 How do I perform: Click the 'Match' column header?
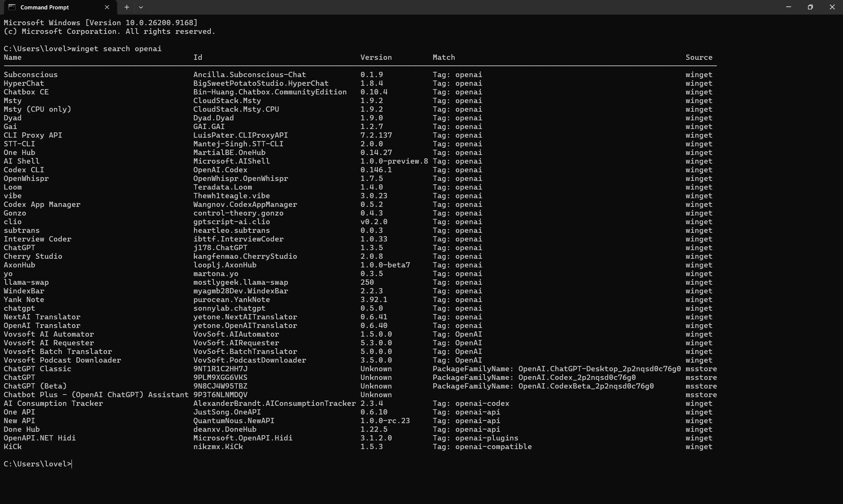click(444, 57)
